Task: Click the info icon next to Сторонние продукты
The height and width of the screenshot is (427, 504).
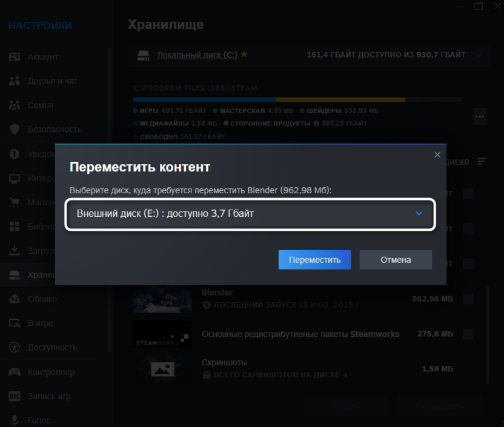Action: (316, 124)
